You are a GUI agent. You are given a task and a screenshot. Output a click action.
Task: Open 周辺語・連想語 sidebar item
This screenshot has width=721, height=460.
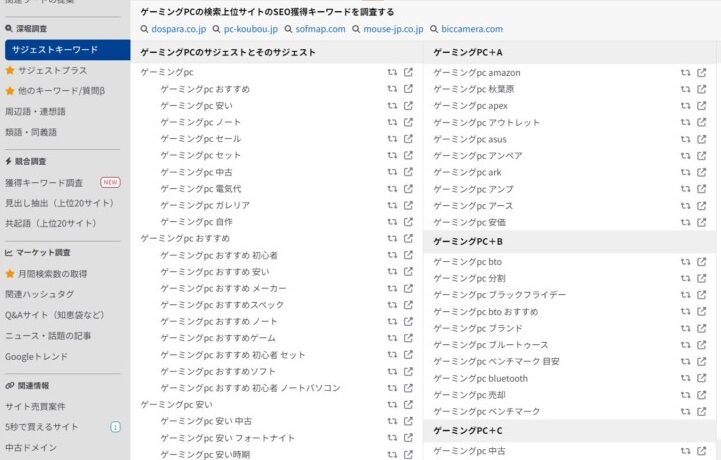(x=35, y=111)
